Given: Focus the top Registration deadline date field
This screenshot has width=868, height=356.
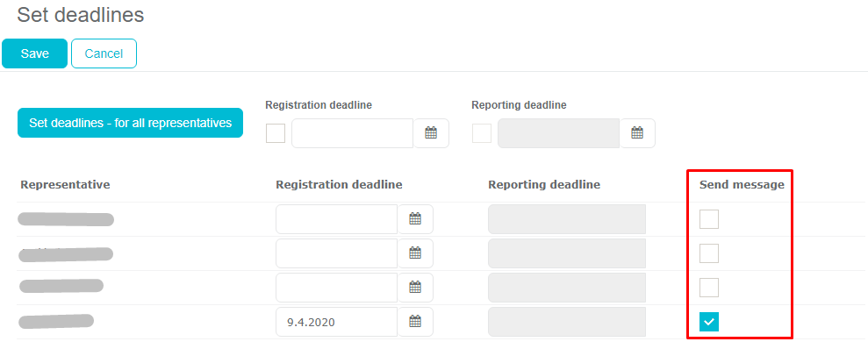Looking at the screenshot, I should (x=352, y=133).
